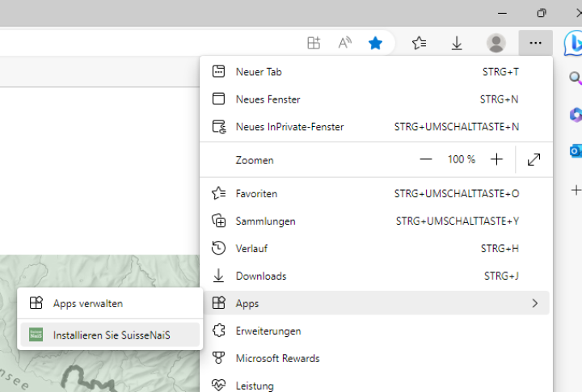Open the Downloads toolbar arrow icon

coord(457,43)
